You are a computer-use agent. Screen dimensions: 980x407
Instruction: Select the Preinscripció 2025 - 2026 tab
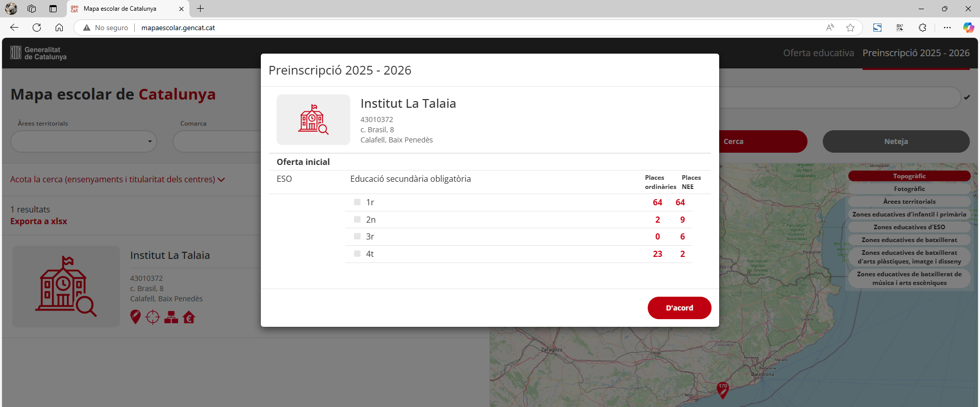[916, 53]
